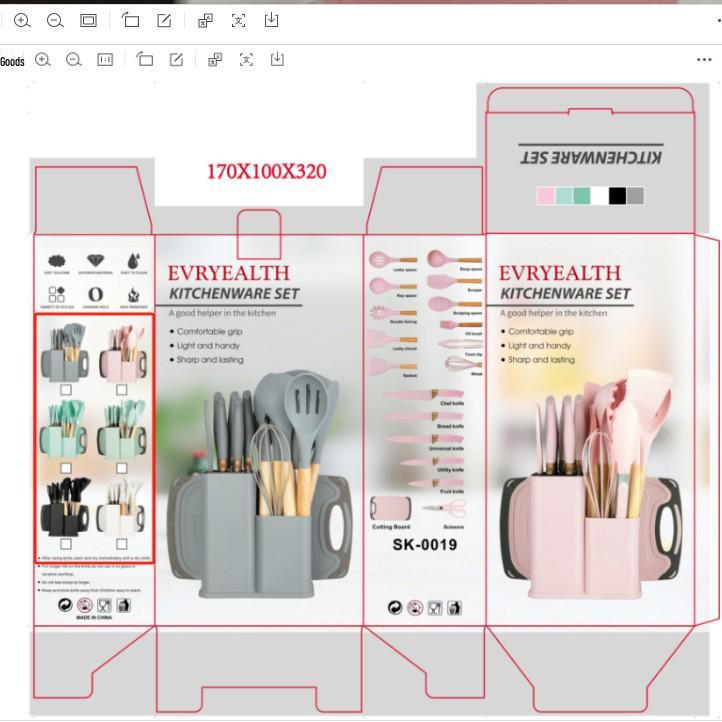
Task: Open image editor via second toolbar edit icon
Action: coord(176,60)
